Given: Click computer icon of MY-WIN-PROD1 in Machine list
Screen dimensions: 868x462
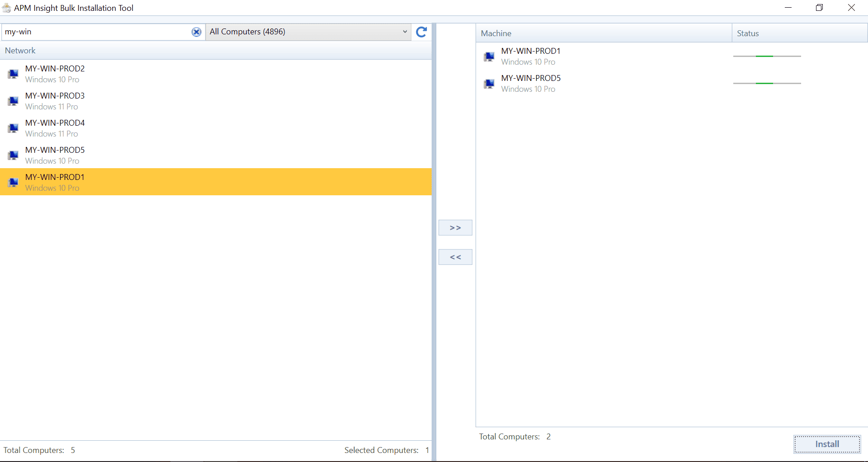Looking at the screenshot, I should [x=489, y=57].
